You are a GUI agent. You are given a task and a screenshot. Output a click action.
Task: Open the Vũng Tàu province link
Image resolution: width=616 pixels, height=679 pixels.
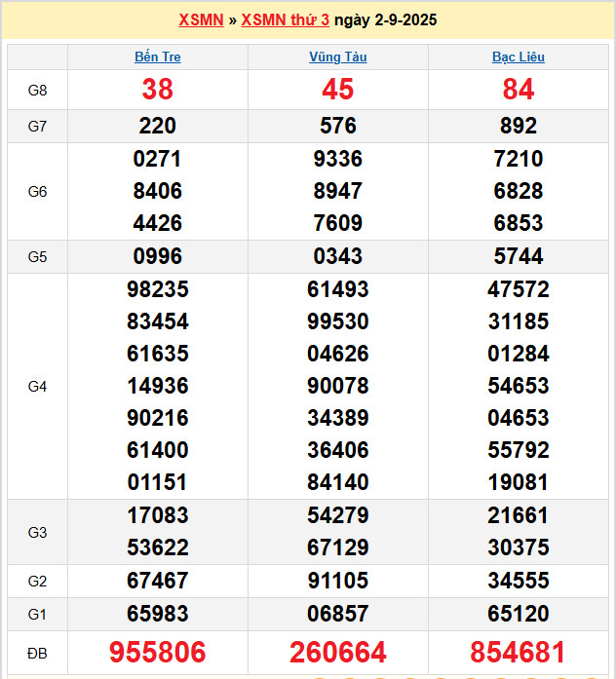pos(338,57)
